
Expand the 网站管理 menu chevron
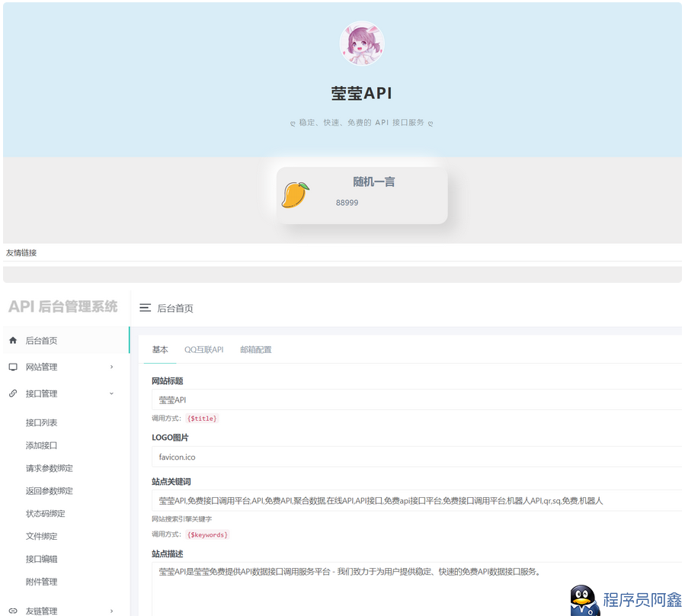click(111, 367)
